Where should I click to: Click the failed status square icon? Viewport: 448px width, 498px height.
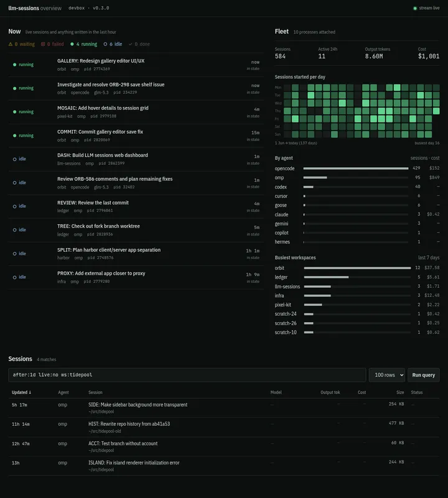point(43,44)
